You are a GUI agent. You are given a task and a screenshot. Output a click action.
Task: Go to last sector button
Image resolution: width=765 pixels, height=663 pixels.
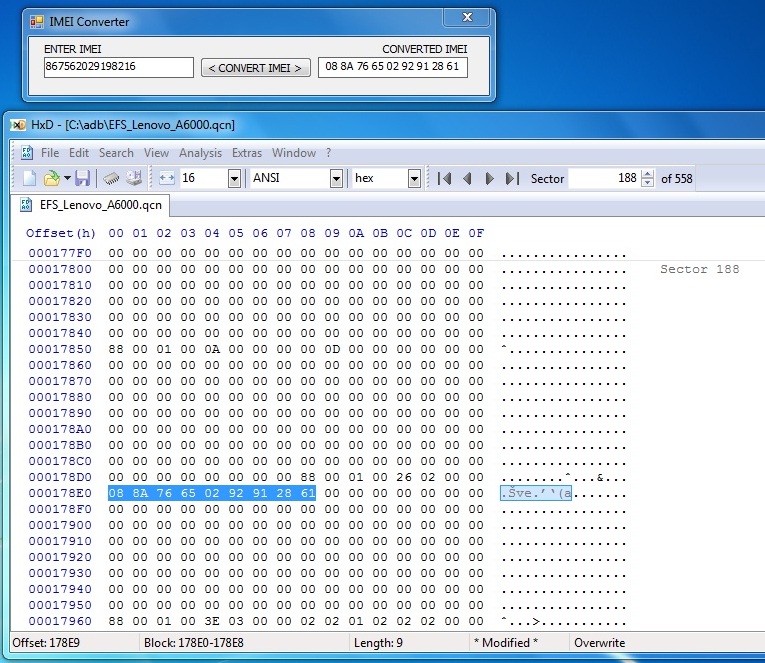[512, 179]
